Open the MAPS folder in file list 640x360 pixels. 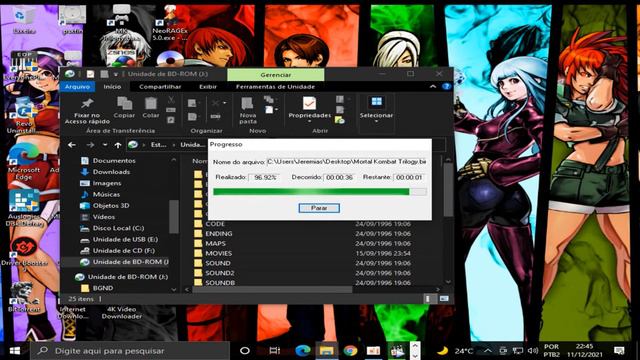(215, 244)
